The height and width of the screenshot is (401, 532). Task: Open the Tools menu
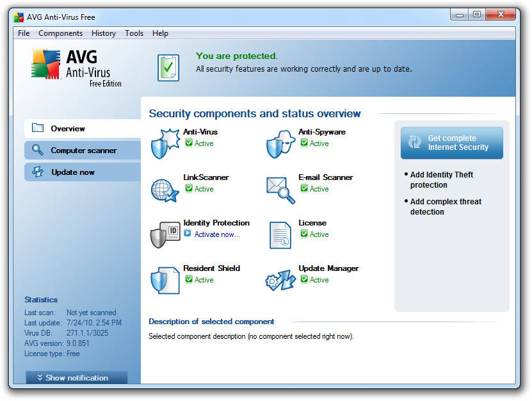(x=134, y=33)
